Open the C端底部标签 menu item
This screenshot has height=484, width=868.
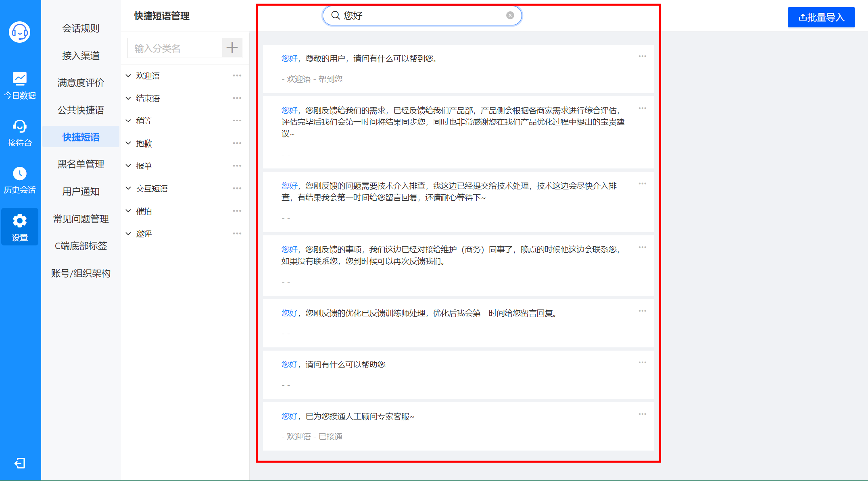(x=81, y=246)
